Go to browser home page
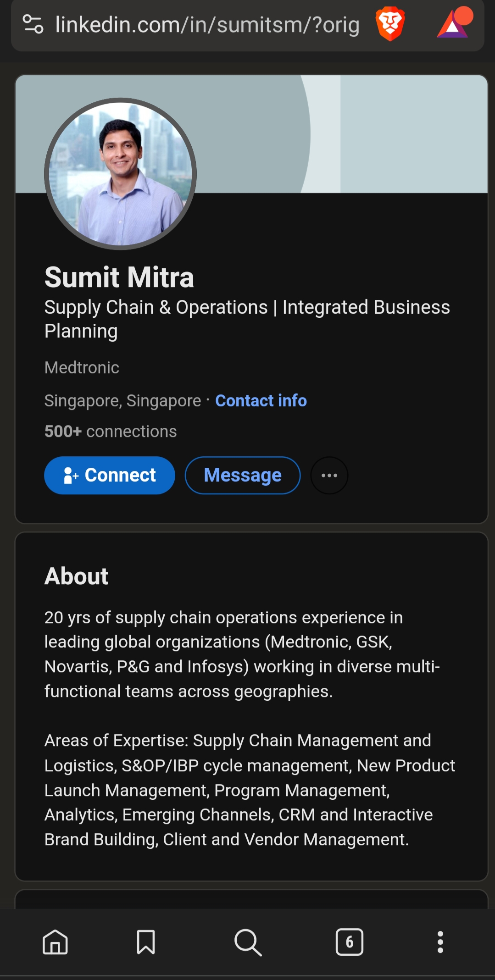 pos(55,942)
